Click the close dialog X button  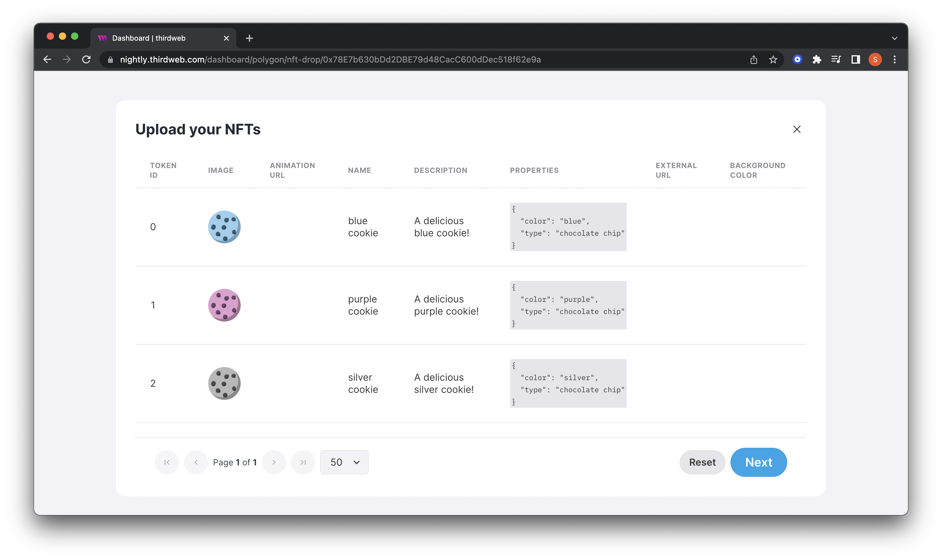pyautogui.click(x=797, y=129)
